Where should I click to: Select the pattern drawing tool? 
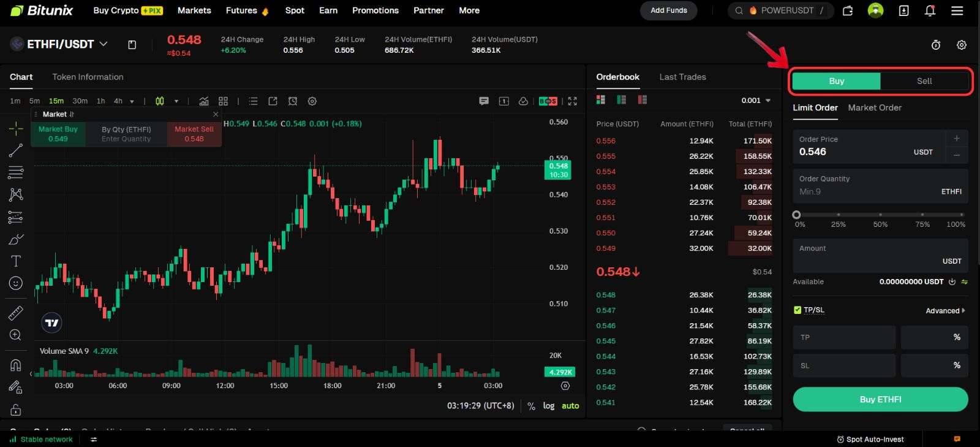16,194
